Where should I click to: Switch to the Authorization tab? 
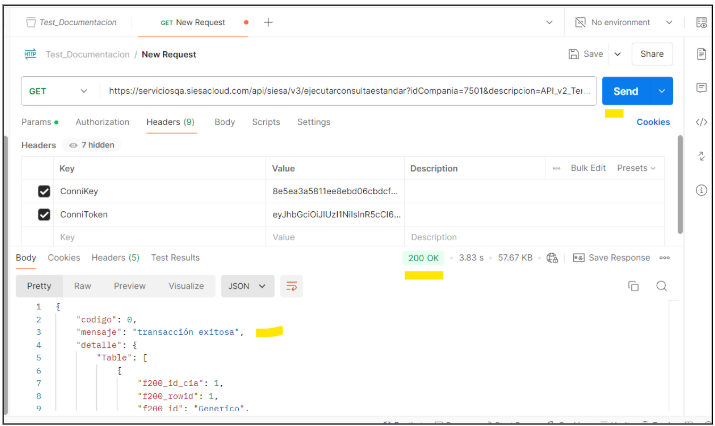click(x=102, y=122)
